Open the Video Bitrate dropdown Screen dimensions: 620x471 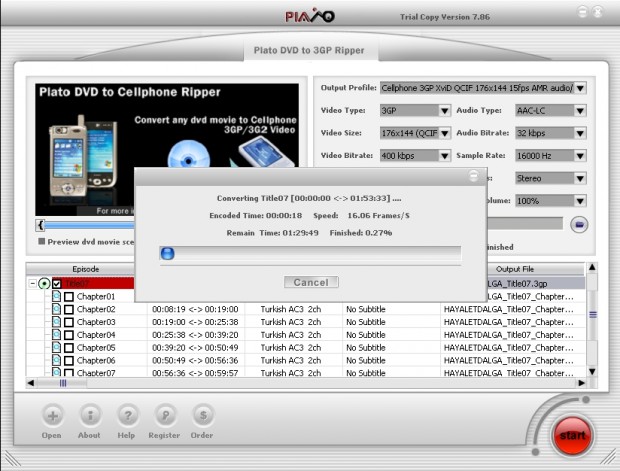coord(444,155)
